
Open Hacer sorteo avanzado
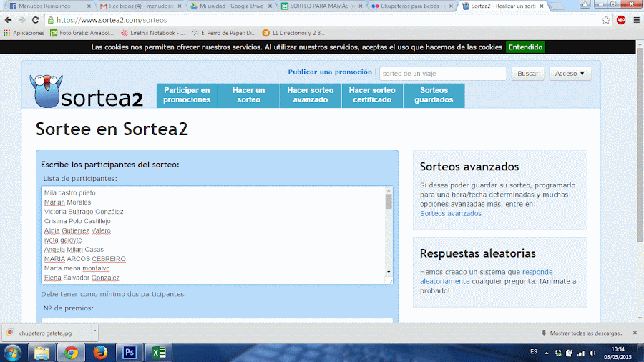pyautogui.click(x=311, y=95)
